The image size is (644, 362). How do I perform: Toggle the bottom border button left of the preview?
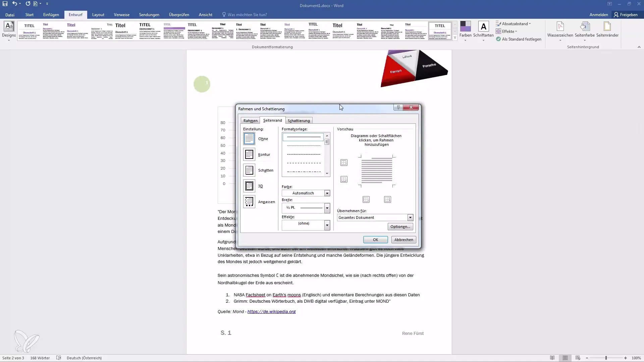coord(344,179)
